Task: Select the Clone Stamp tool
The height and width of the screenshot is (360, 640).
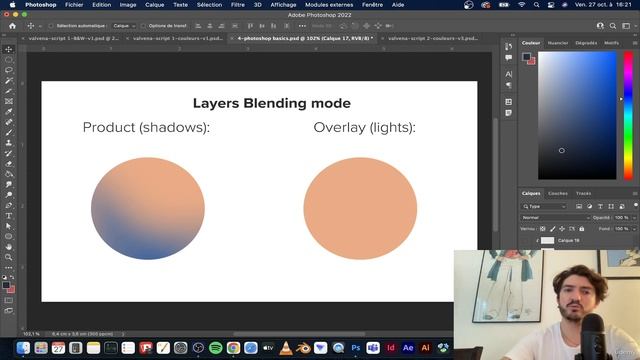Action: coord(9,143)
